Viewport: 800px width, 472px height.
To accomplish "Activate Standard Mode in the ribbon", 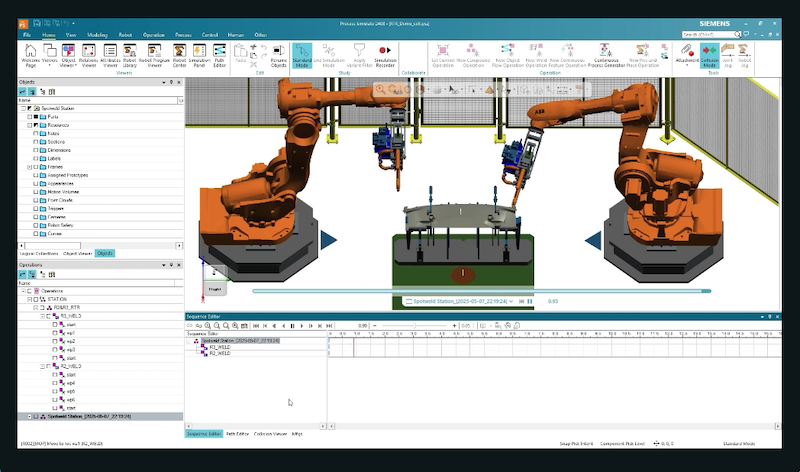I will coord(302,54).
